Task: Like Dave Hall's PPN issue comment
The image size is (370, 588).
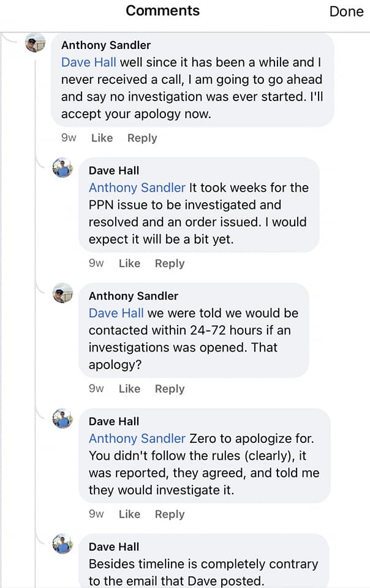Action: point(129,263)
